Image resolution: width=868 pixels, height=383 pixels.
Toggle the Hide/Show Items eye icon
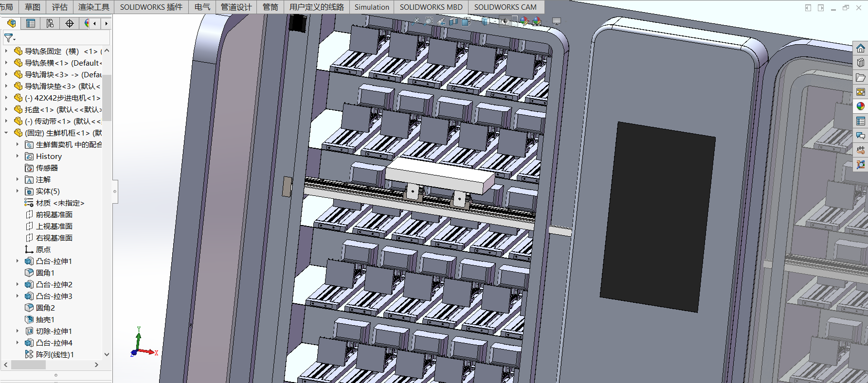click(505, 21)
